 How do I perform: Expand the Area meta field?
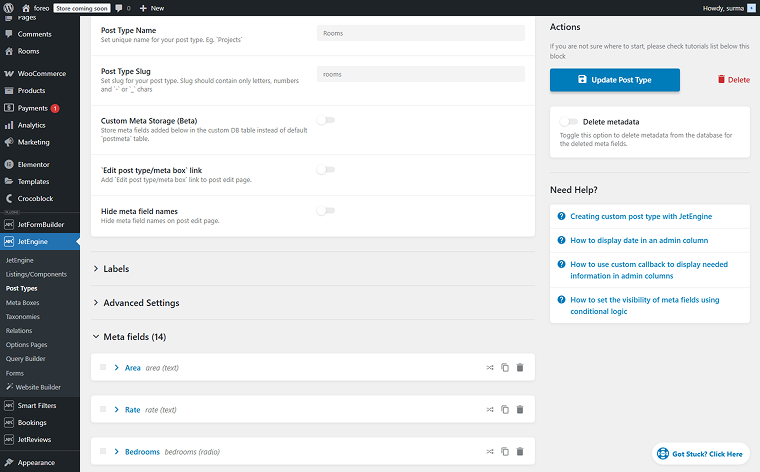click(116, 368)
